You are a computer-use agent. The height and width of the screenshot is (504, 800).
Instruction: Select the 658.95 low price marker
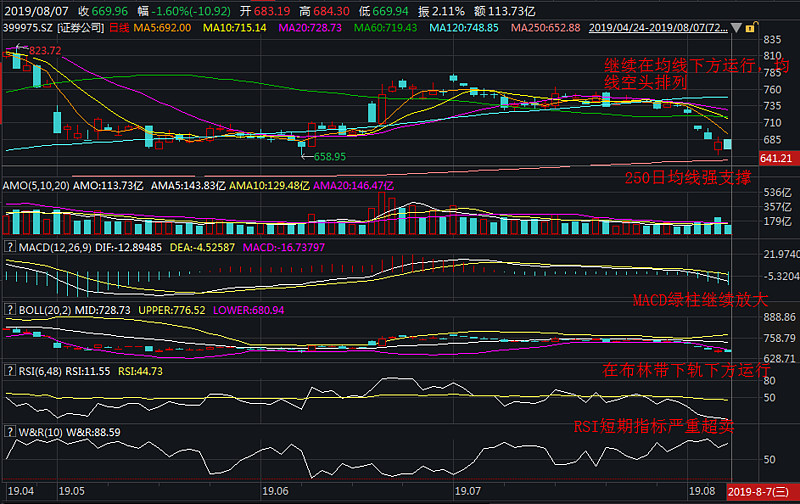[x=330, y=157]
